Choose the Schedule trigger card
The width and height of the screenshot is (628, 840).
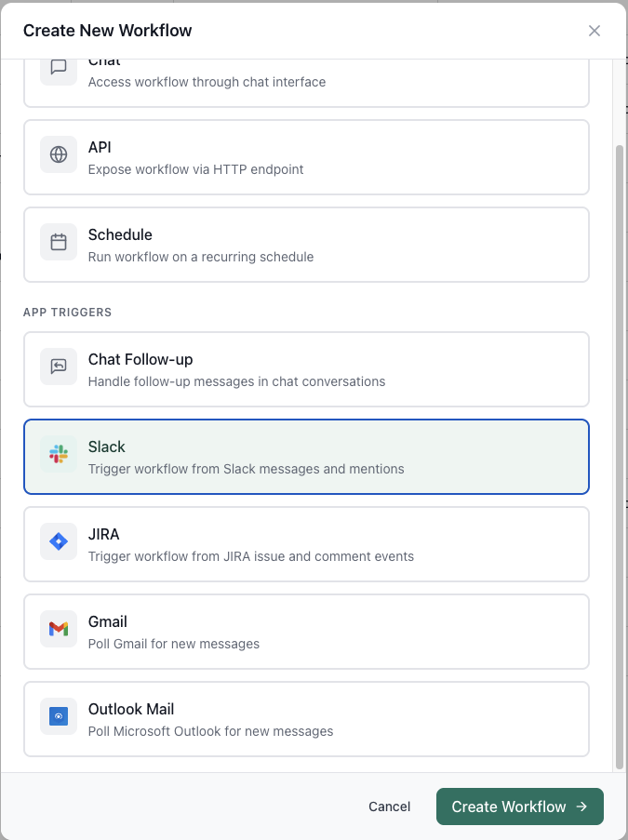point(307,242)
